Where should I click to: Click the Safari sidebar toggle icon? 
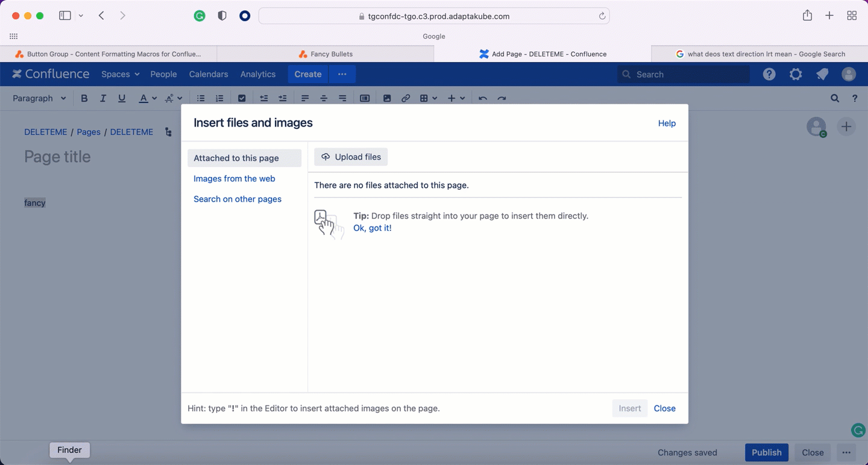65,16
